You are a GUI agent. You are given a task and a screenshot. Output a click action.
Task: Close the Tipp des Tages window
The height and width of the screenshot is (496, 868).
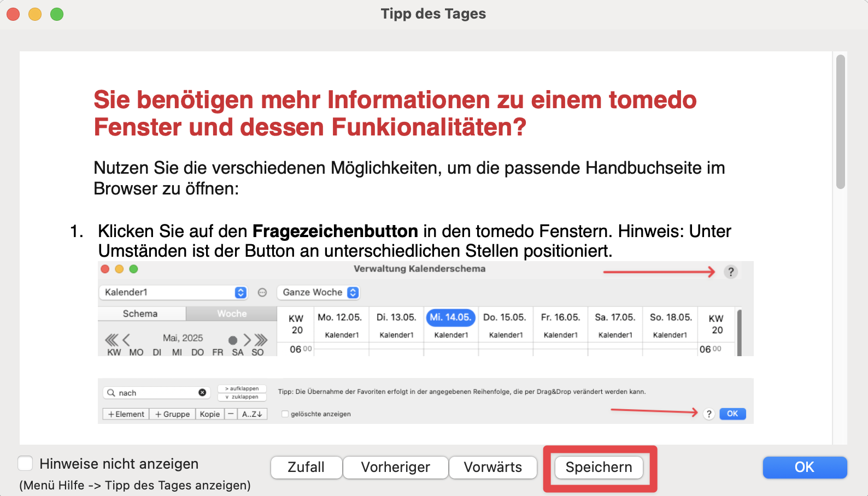(13, 14)
